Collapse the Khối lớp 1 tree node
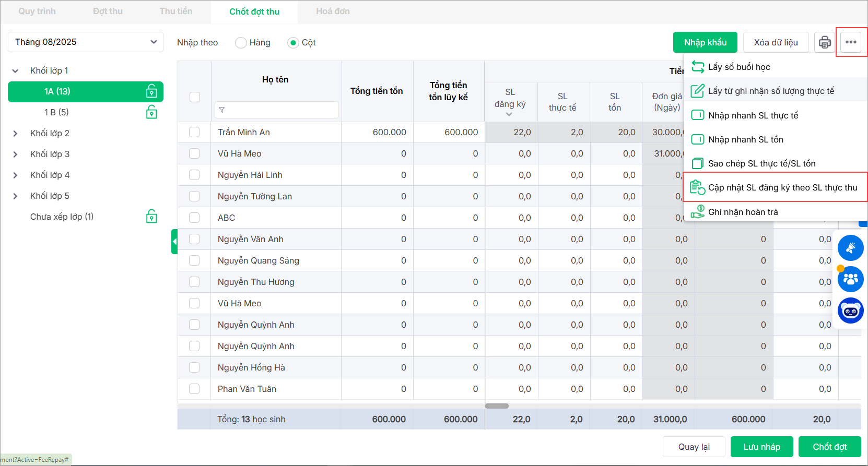 [x=15, y=71]
